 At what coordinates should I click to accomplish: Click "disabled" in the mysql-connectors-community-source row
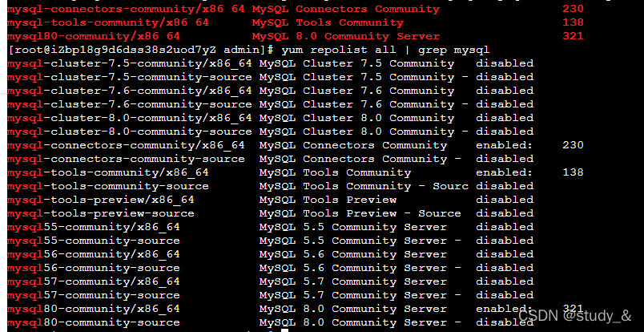505,159
